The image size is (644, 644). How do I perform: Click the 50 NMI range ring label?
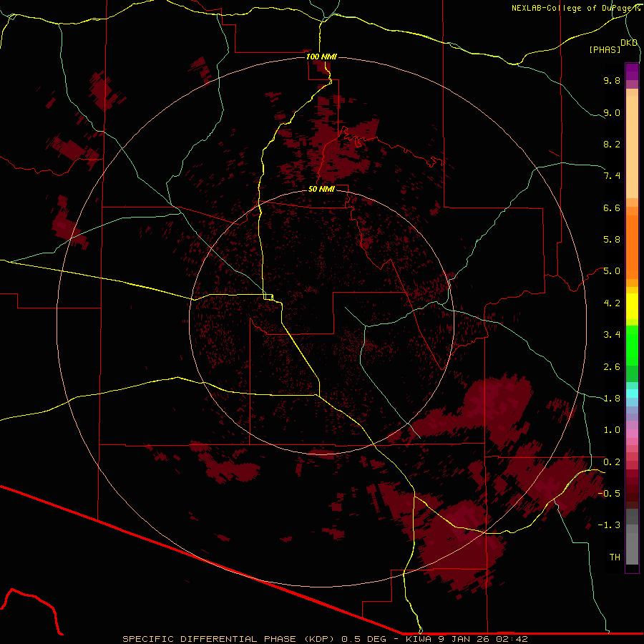(321, 189)
